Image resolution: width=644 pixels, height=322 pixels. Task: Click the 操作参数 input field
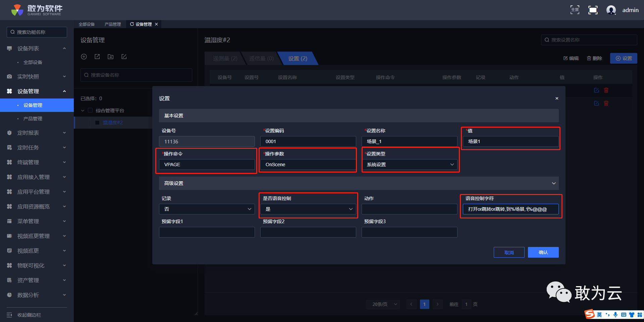[x=308, y=165]
